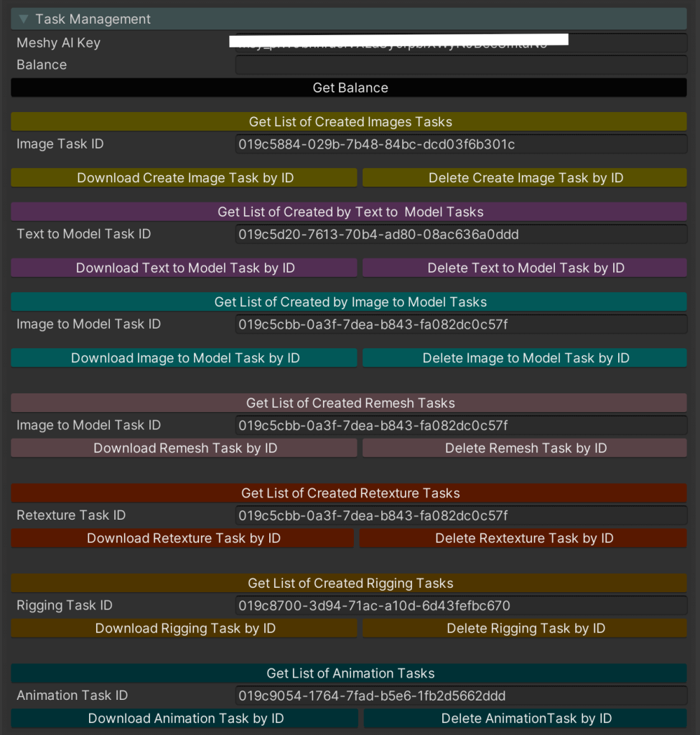700x735 pixels.
Task: Delete Create Image Task by ID
Action: coord(525,178)
